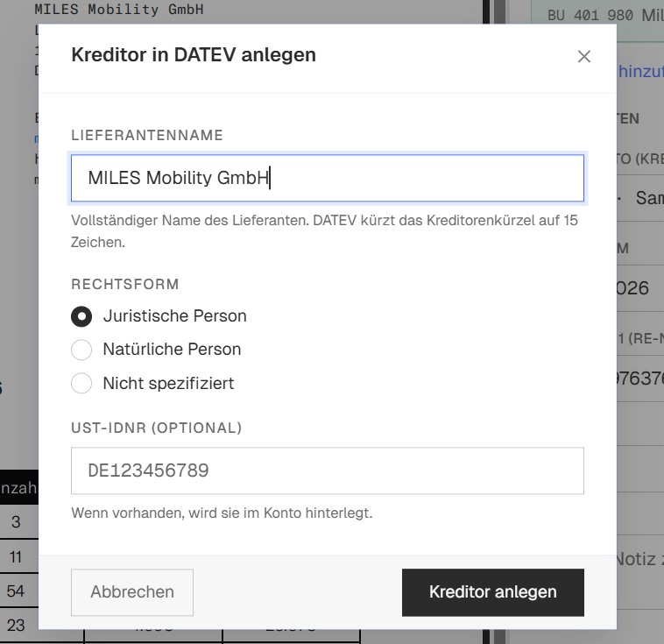Screen dimensions: 664x644
Task: Select Natürliche Person radio button
Action: tap(81, 350)
